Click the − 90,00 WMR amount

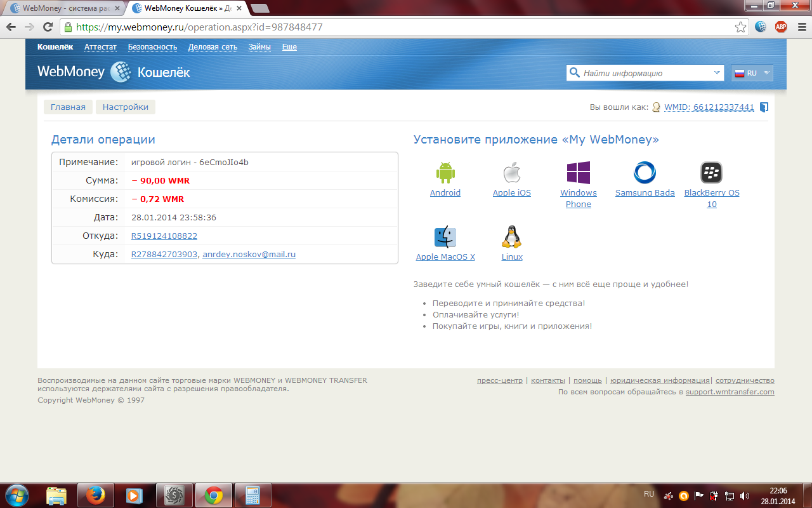coord(160,181)
